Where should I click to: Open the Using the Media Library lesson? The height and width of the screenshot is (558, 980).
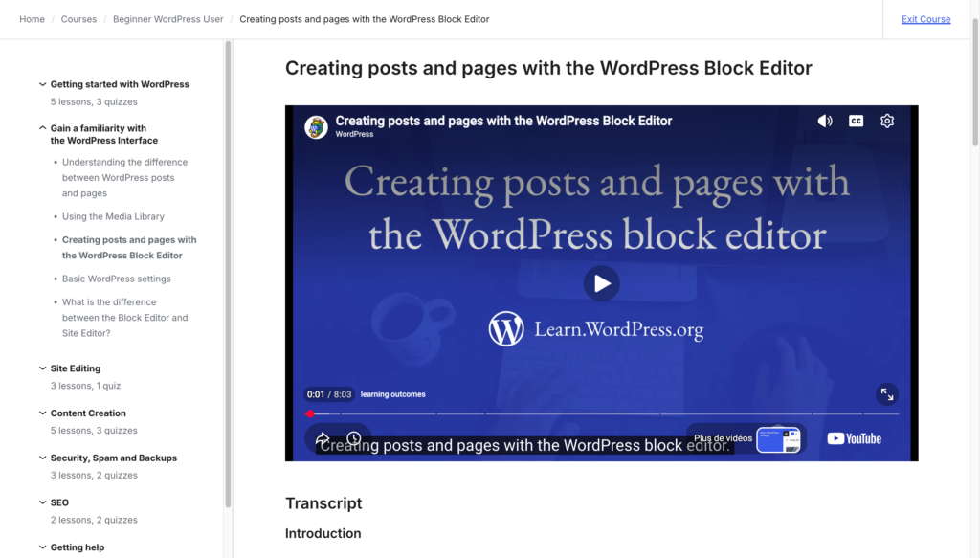click(x=113, y=217)
